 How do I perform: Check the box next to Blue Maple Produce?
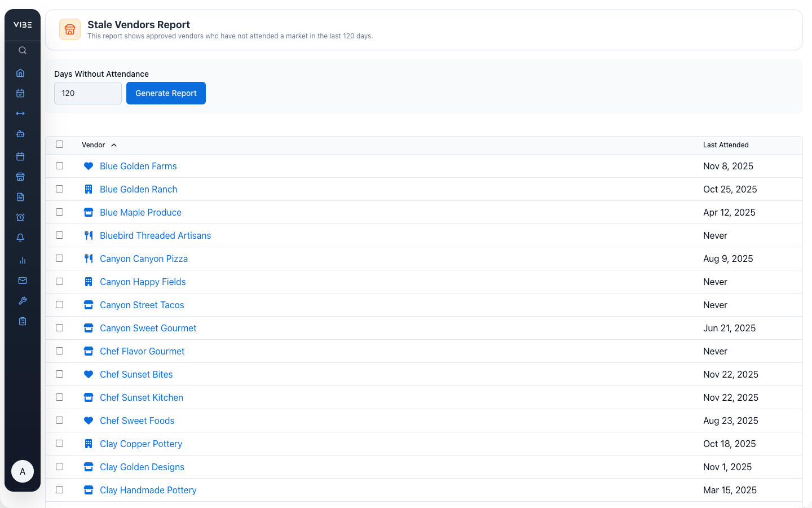tap(60, 212)
